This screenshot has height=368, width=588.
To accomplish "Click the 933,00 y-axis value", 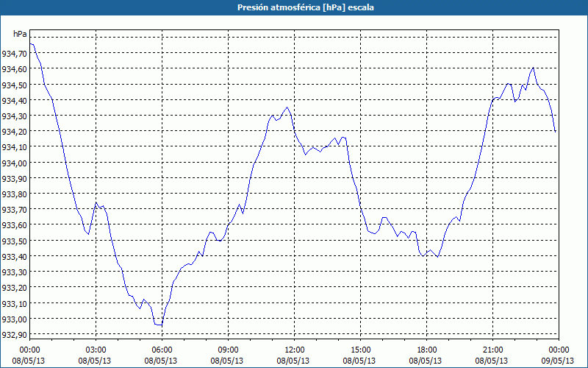I will (14, 319).
